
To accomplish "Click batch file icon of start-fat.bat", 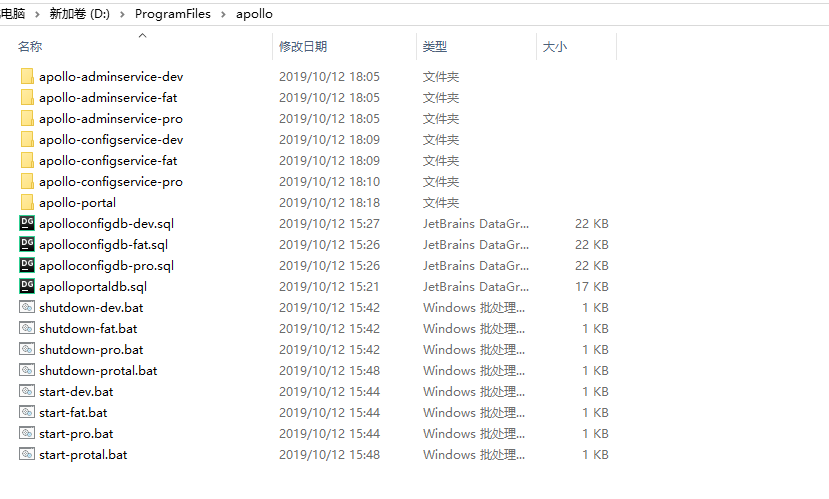I will tap(27, 412).
